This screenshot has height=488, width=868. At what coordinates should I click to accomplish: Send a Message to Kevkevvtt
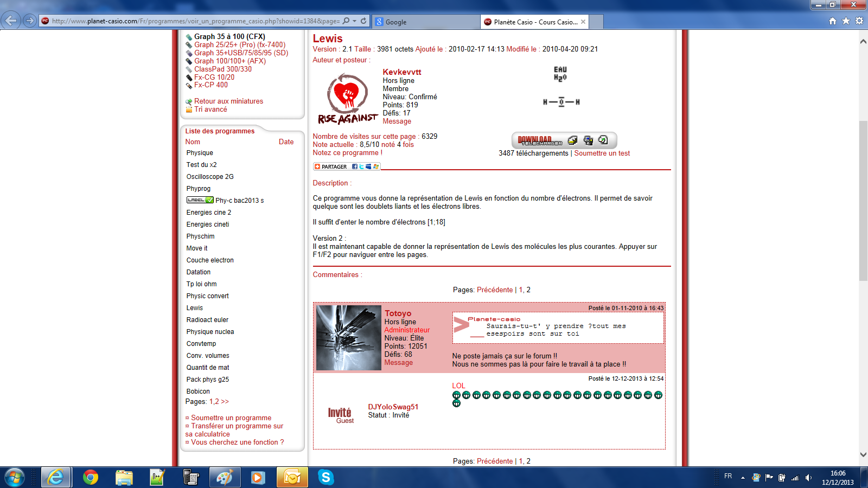pyautogui.click(x=397, y=121)
